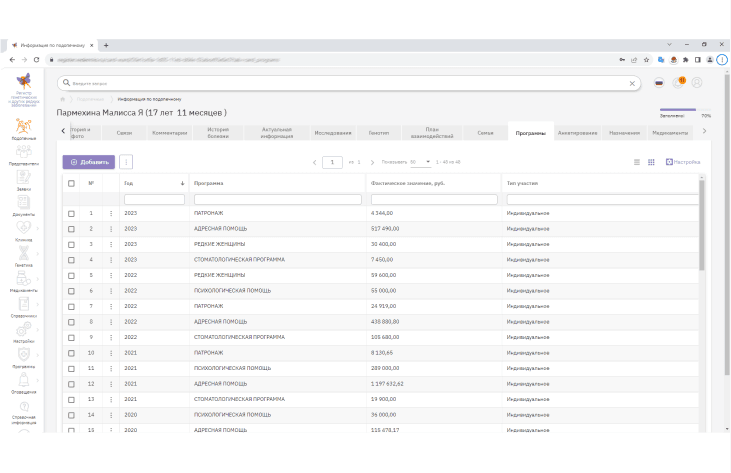The image size is (731, 473).
Task: Open the Медикаменты sidebar icon
Action: point(23,278)
